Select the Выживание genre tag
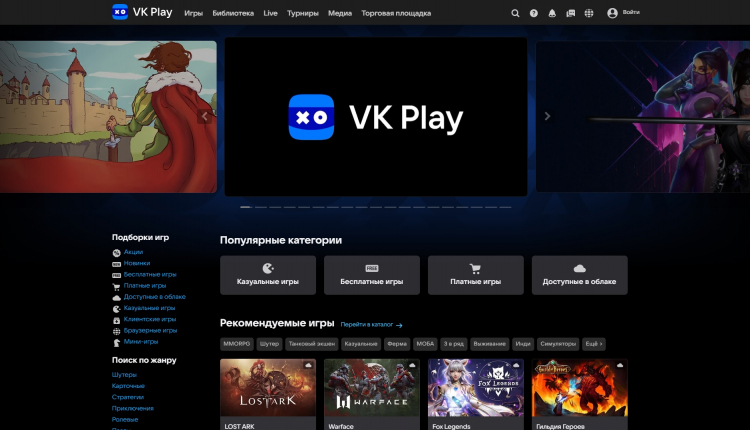The height and width of the screenshot is (430, 750). coord(490,344)
